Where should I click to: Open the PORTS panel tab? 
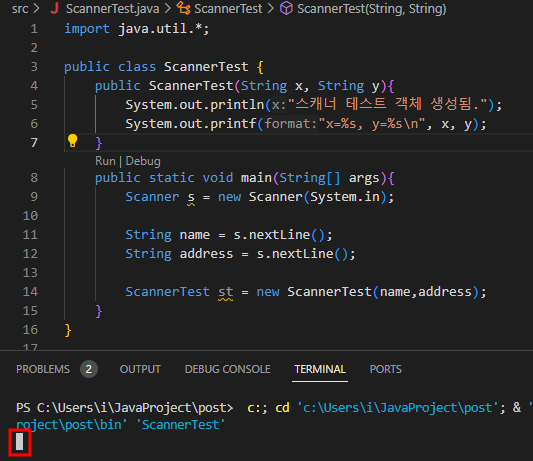[385, 369]
